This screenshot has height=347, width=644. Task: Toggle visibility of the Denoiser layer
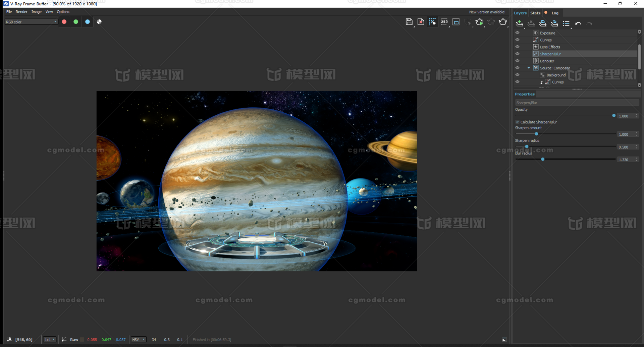(518, 61)
